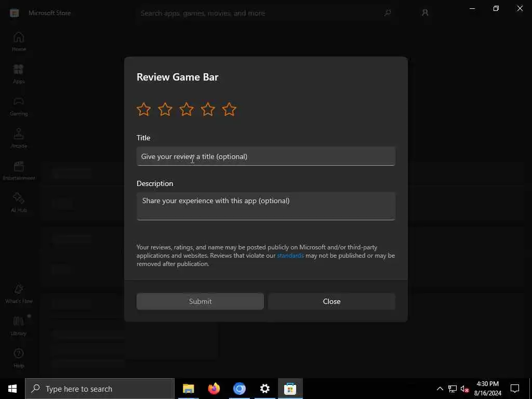Select the second rating star
Screen dimensions: 532x399
165,109
